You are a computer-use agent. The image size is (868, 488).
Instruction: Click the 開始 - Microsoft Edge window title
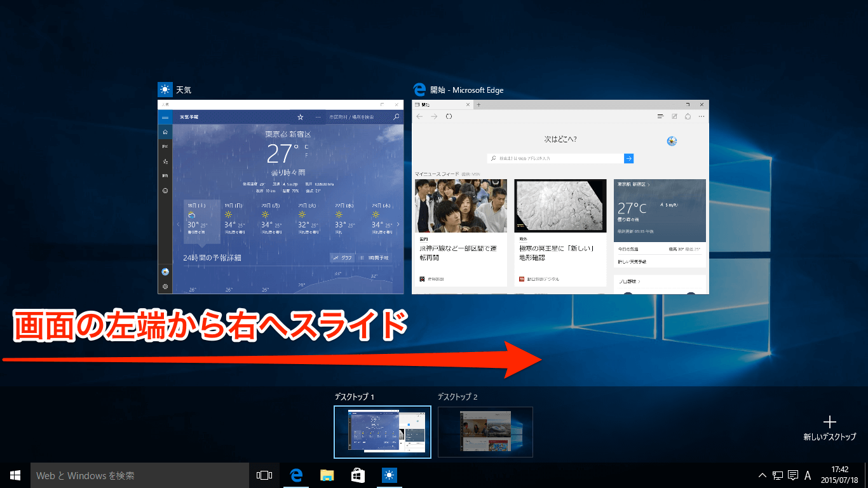click(x=466, y=90)
